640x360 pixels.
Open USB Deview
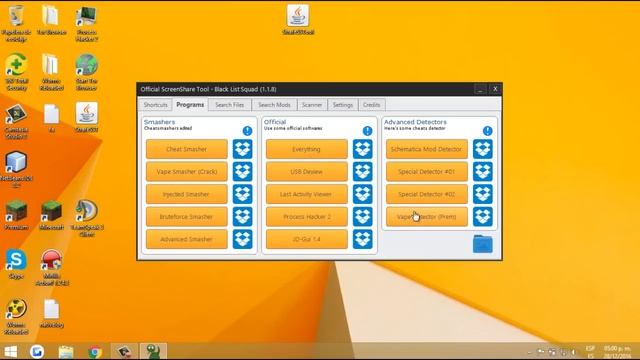(x=307, y=171)
